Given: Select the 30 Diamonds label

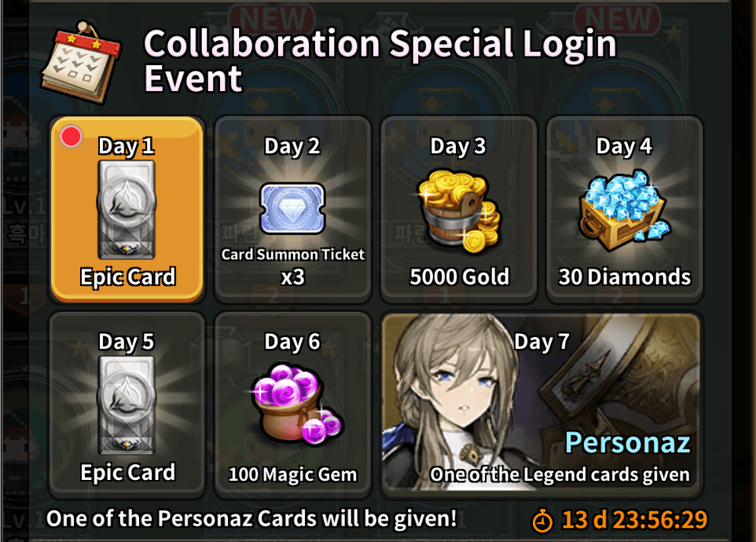Looking at the screenshot, I should 625,277.
